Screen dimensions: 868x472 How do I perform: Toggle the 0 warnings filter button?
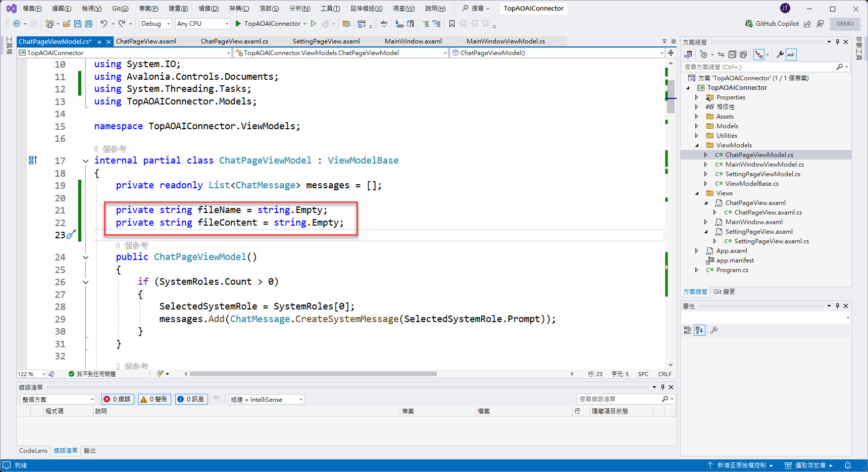155,399
